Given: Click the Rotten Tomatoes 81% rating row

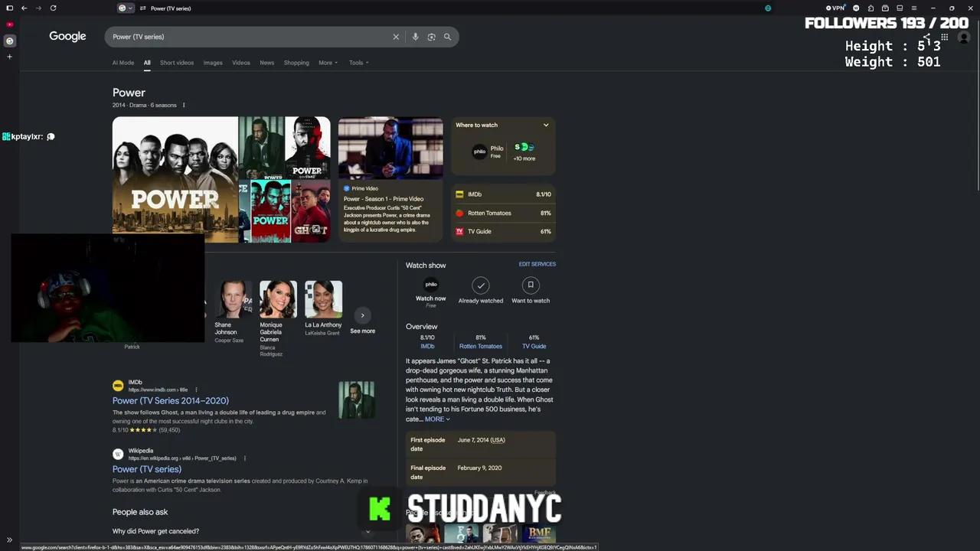Looking at the screenshot, I should pyautogui.click(x=503, y=213).
